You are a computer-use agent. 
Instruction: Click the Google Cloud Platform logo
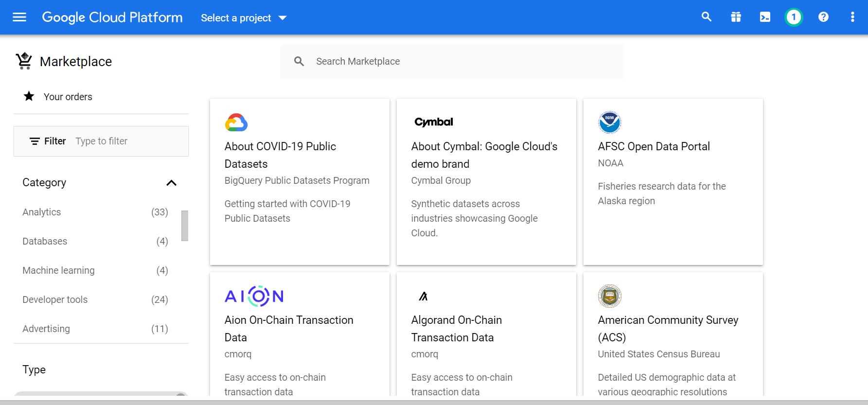click(112, 18)
